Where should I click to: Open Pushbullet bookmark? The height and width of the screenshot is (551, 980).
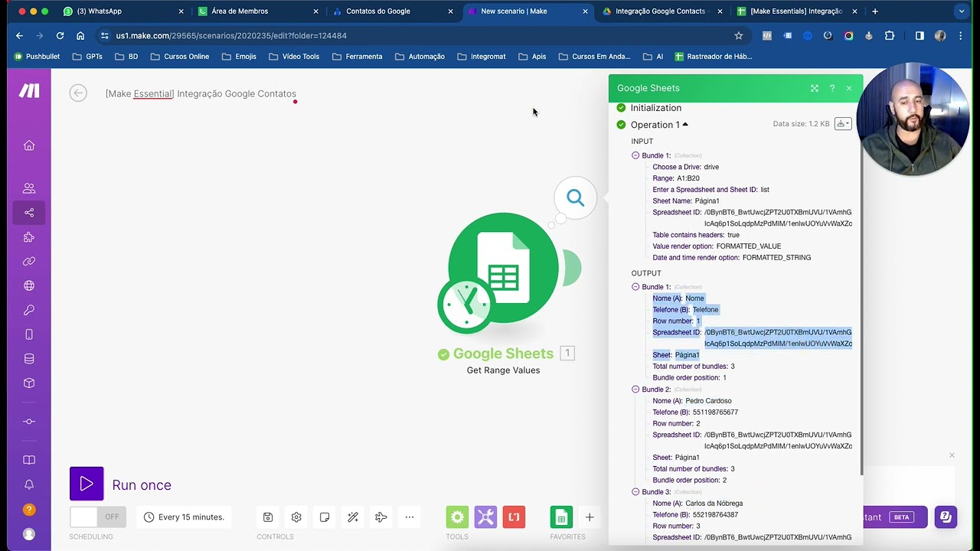pyautogui.click(x=38, y=57)
